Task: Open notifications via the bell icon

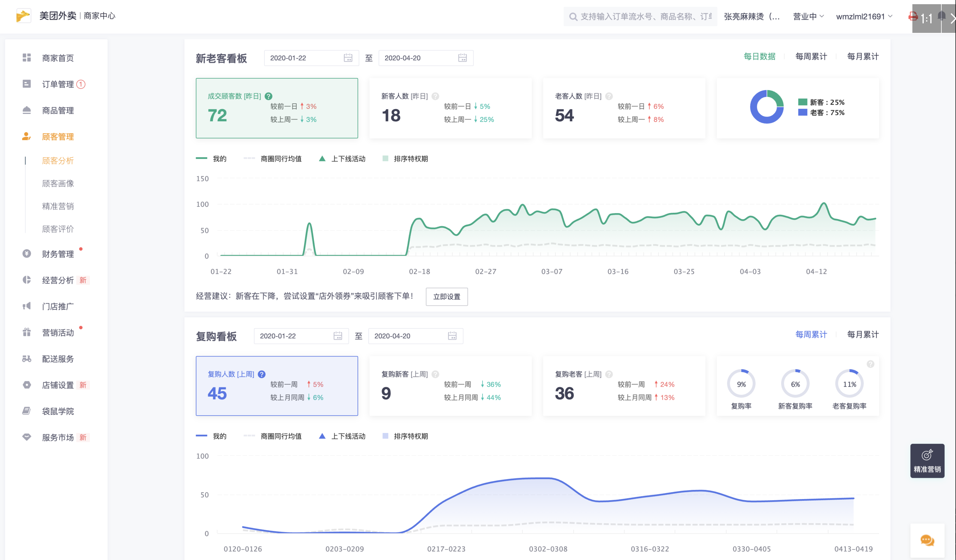Action: [x=942, y=16]
